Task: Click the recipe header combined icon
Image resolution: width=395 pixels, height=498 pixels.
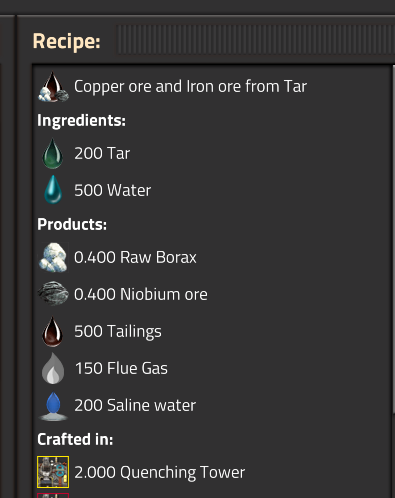Action: tap(53, 87)
